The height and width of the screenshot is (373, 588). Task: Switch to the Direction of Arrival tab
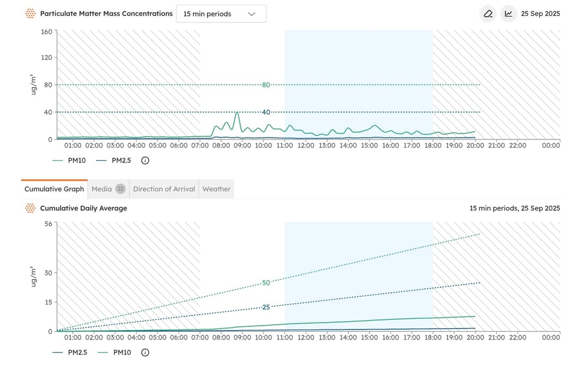(x=164, y=189)
